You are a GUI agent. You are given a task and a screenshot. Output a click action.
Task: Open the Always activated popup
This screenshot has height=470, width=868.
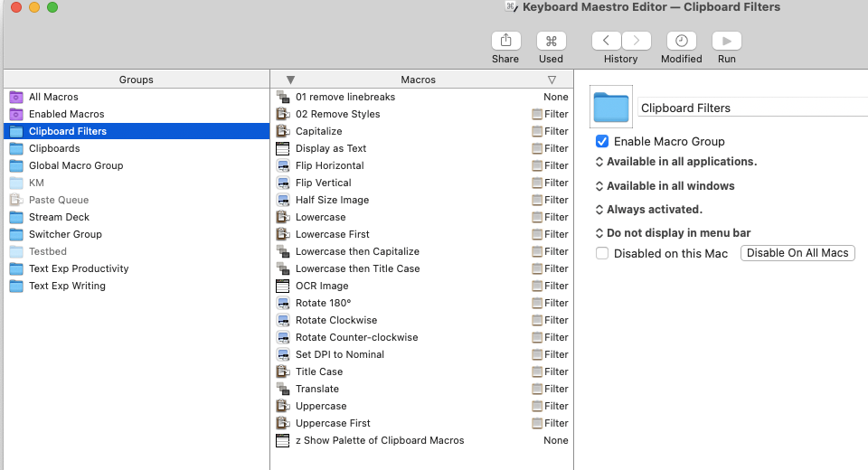tap(649, 210)
